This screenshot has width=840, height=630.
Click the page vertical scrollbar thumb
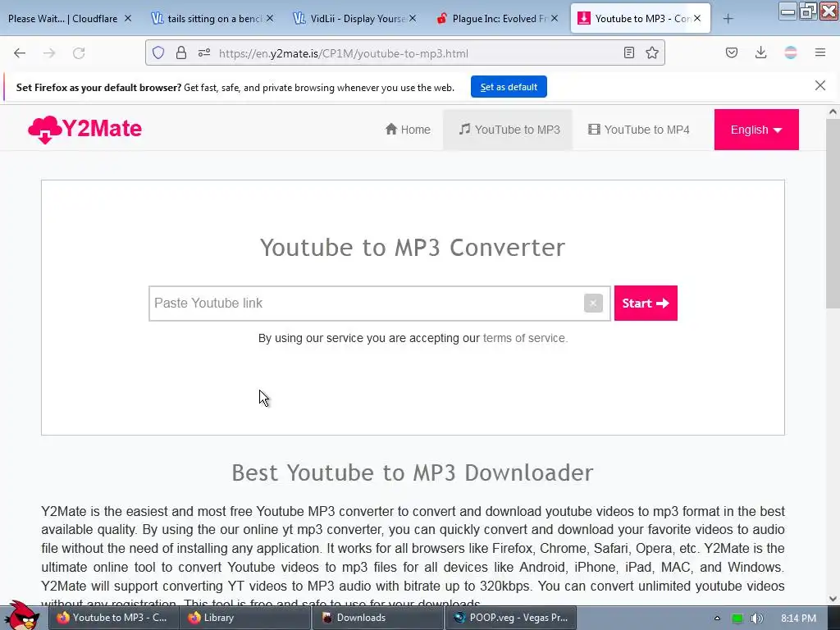pyautogui.click(x=832, y=213)
